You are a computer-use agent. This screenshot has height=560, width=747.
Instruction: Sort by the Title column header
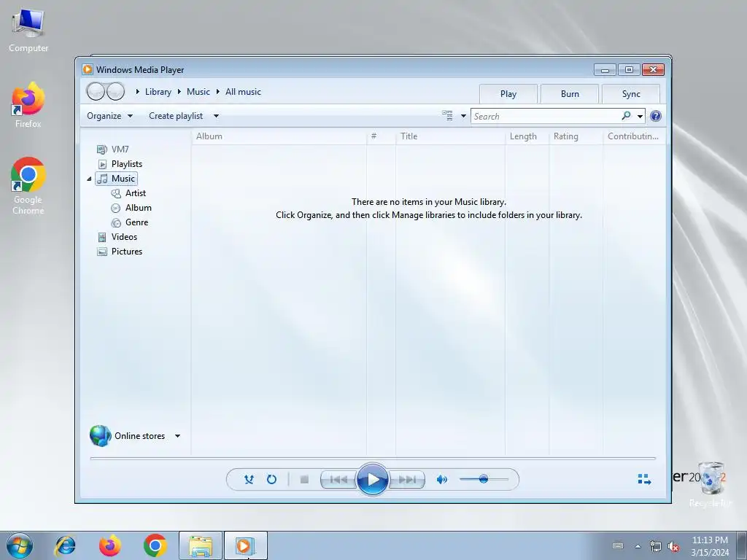pyautogui.click(x=450, y=136)
